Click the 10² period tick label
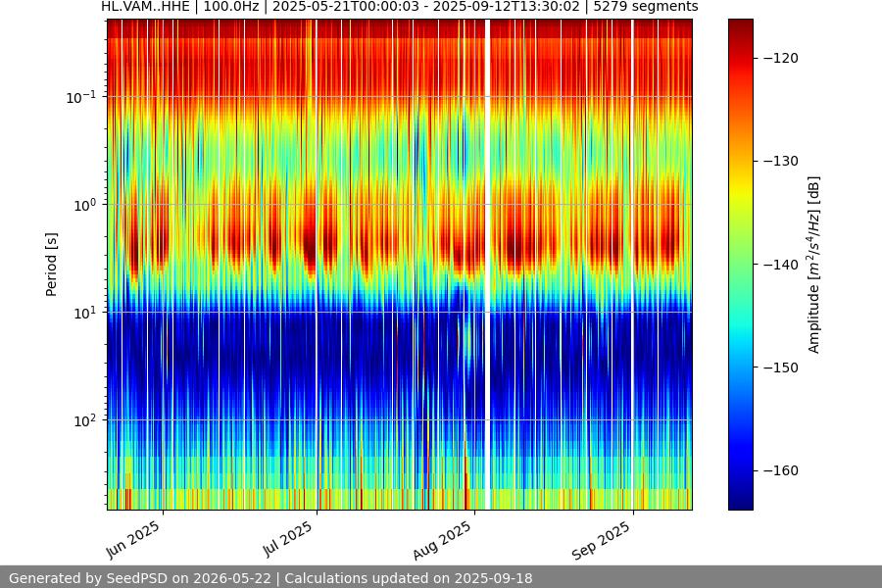 pyautogui.click(x=85, y=420)
